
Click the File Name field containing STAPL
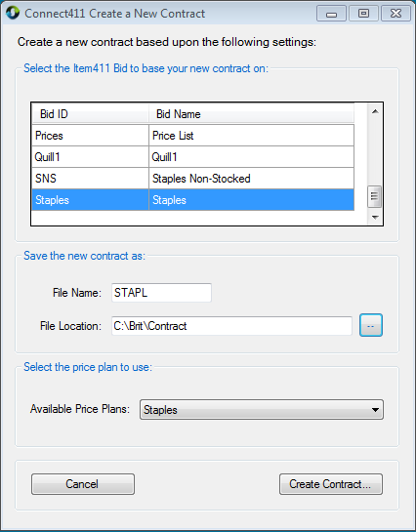161,293
